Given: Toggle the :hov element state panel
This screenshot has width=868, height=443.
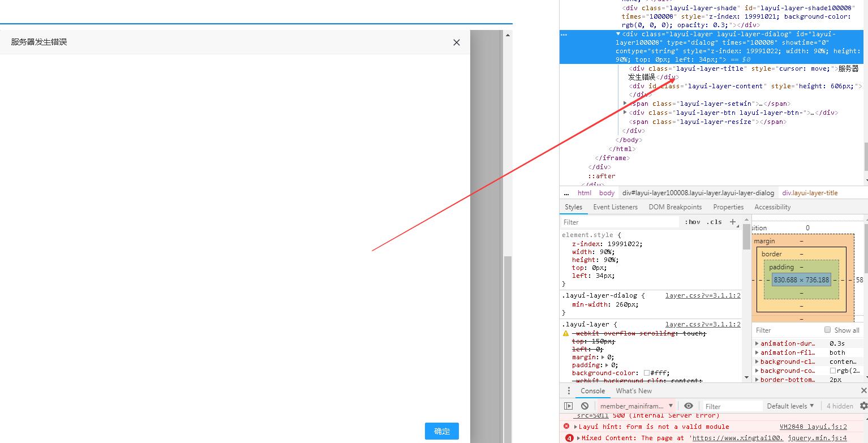Looking at the screenshot, I should [x=692, y=222].
